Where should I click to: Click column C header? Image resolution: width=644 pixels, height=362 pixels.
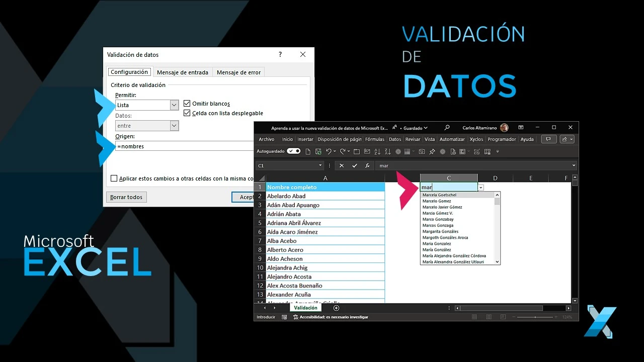tap(449, 178)
